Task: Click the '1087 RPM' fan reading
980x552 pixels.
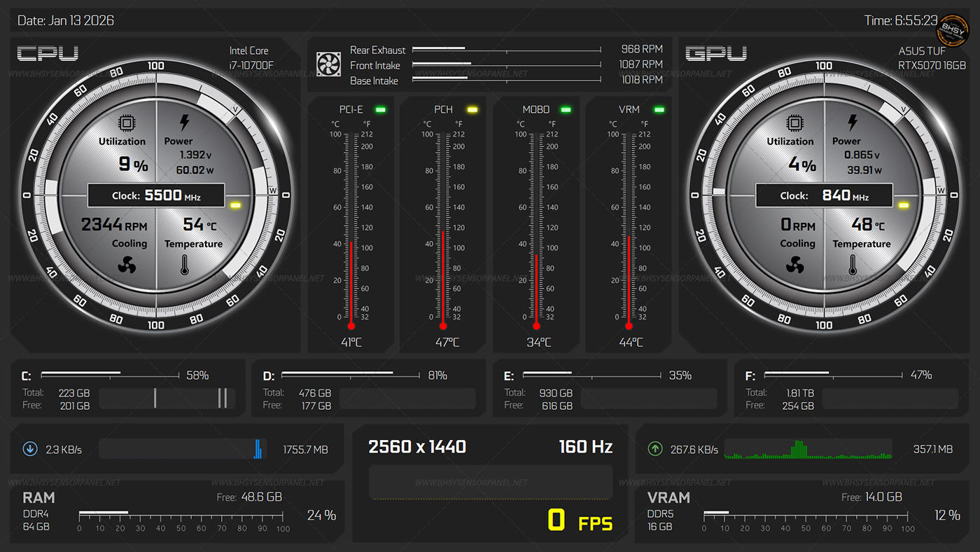Action: coord(640,64)
